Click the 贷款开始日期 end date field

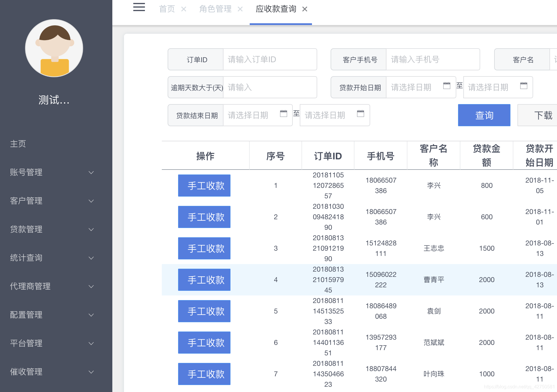point(498,87)
